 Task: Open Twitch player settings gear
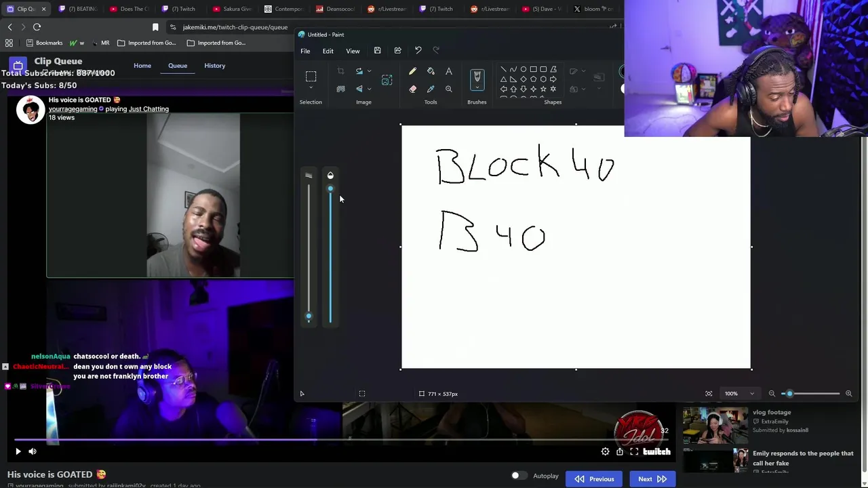point(605,451)
